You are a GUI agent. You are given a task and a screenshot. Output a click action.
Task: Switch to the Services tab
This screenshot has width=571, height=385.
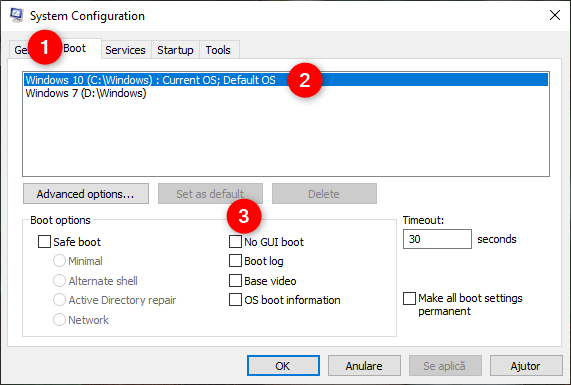click(x=125, y=50)
